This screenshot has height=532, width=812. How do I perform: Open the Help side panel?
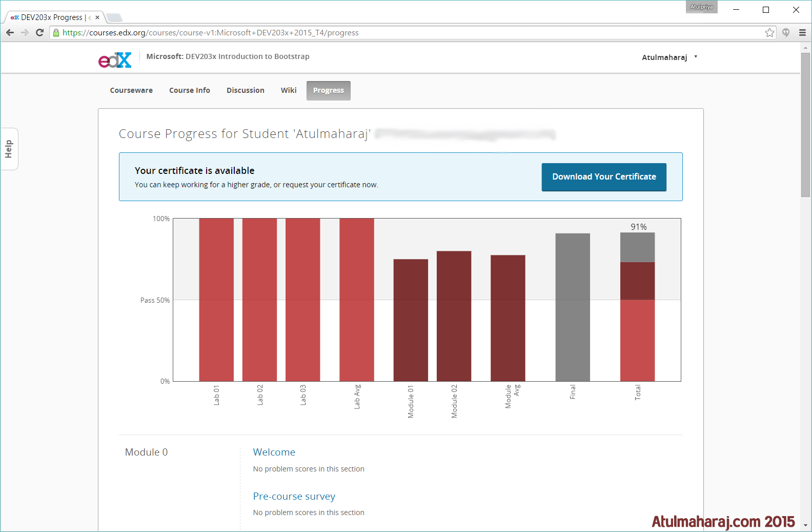[x=9, y=149]
